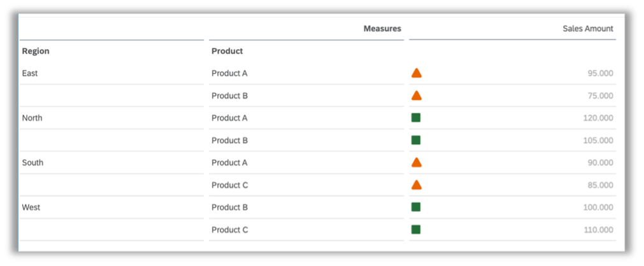644x266 pixels.
Task: Select the green square for West Product C
Action: pos(416,230)
